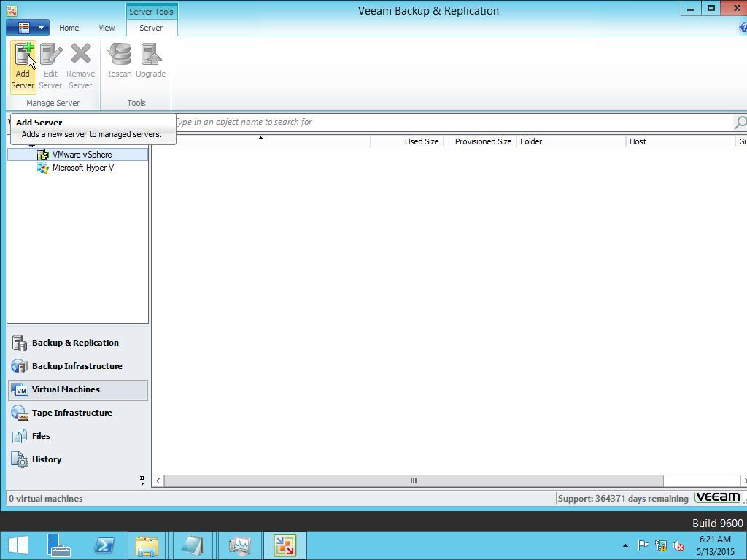Image resolution: width=747 pixels, height=560 pixels.
Task: Click the Rescan tool icon
Action: pyautogui.click(x=119, y=61)
